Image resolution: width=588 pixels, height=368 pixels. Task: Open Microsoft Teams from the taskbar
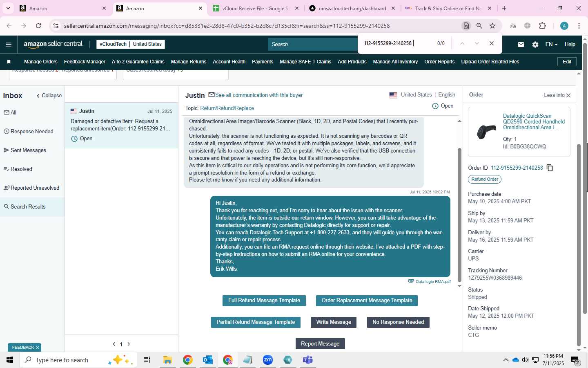point(308,360)
